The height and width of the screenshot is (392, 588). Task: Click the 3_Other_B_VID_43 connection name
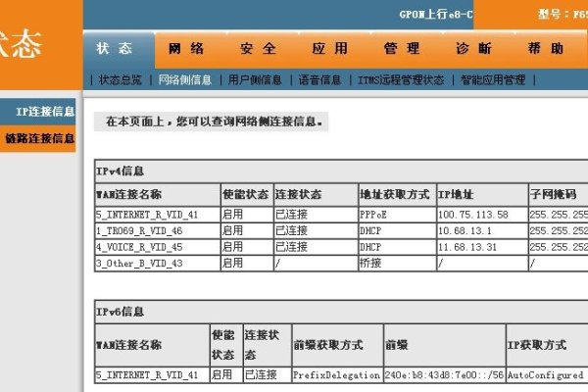(x=139, y=264)
